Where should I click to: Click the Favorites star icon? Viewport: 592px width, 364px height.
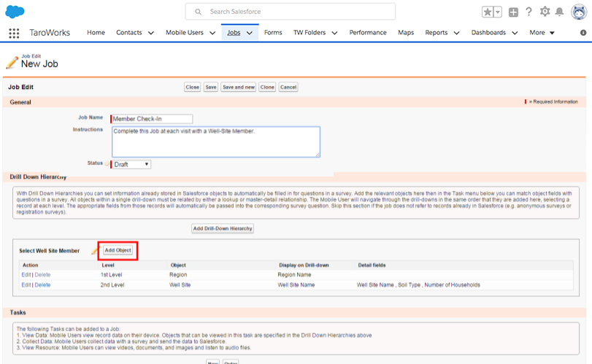click(x=488, y=12)
